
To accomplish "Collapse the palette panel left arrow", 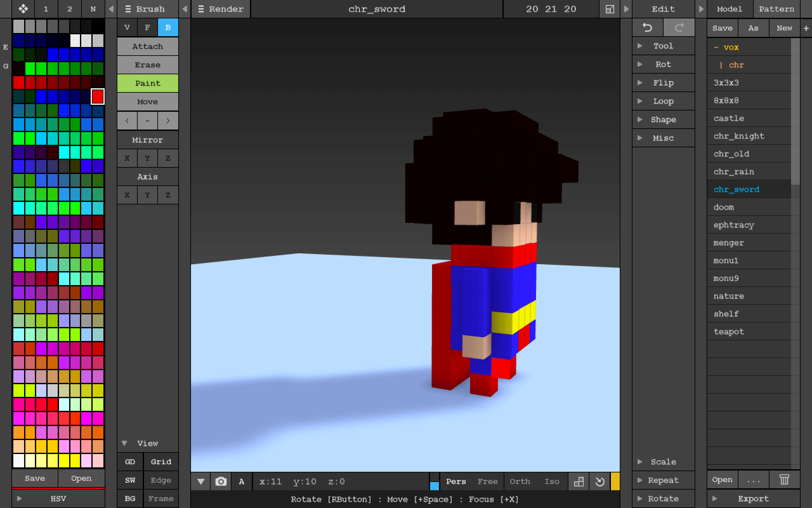I will (x=111, y=9).
